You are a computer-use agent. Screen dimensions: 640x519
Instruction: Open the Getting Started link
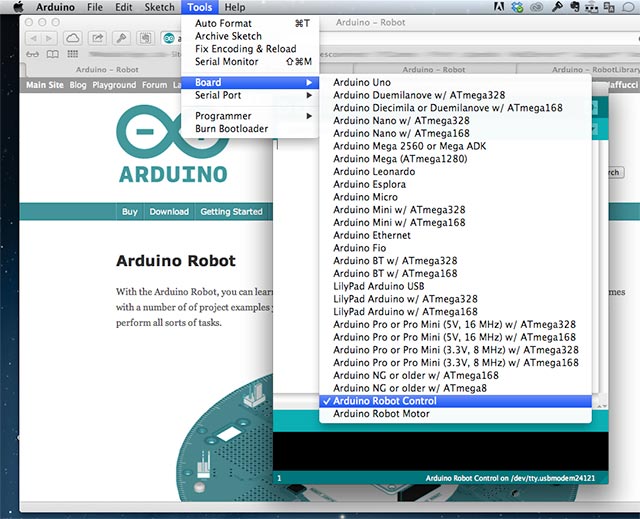click(231, 212)
